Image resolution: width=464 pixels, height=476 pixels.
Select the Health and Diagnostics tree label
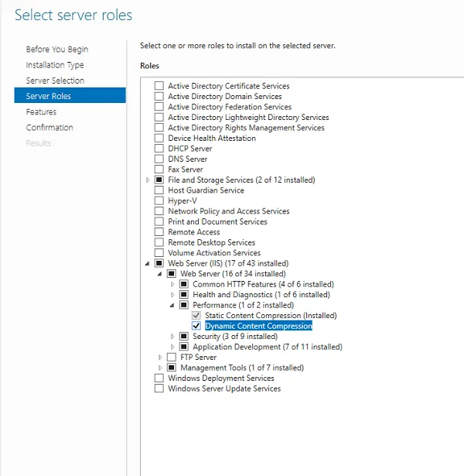[x=261, y=295]
